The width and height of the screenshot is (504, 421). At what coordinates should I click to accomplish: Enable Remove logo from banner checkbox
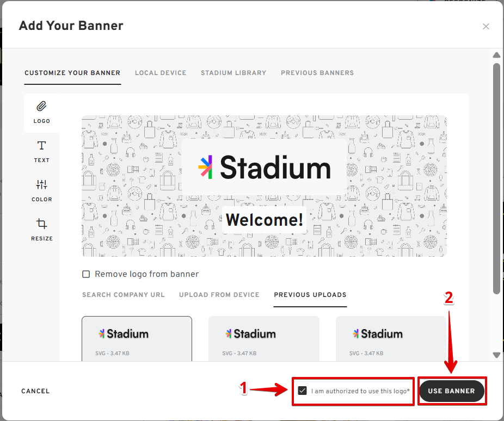click(x=86, y=274)
